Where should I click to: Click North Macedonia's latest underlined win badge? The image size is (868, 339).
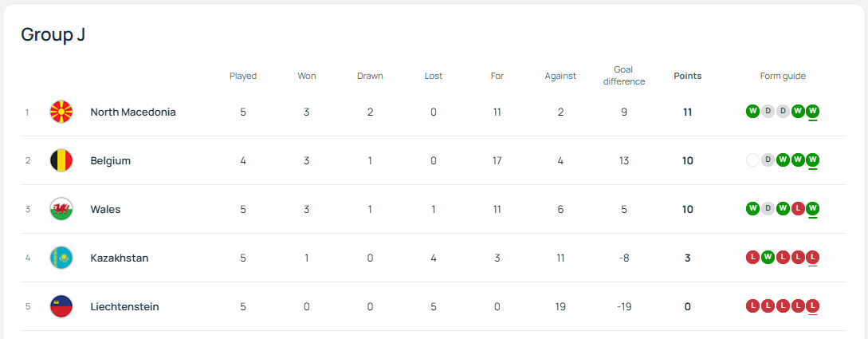coord(813,112)
